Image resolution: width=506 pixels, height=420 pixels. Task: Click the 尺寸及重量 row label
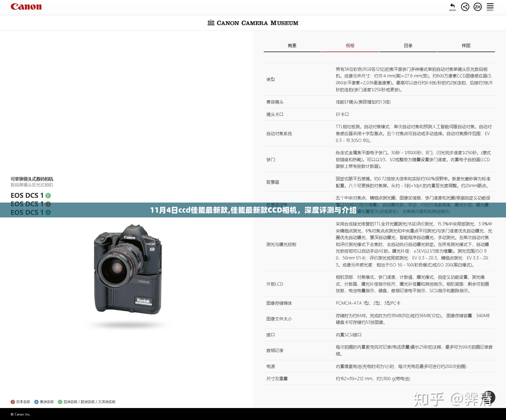coord(277,379)
